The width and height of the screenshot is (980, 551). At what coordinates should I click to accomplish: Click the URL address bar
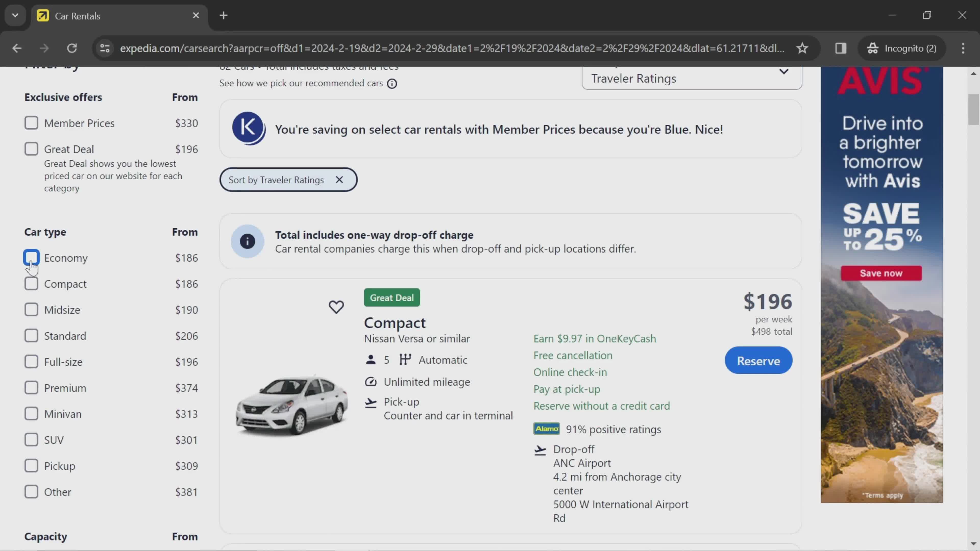(451, 48)
